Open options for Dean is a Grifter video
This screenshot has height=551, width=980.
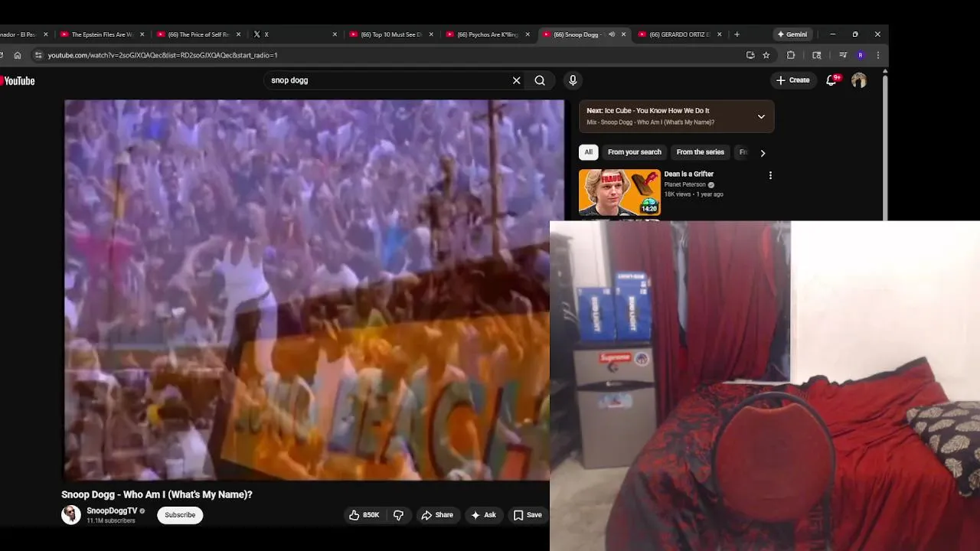[770, 175]
